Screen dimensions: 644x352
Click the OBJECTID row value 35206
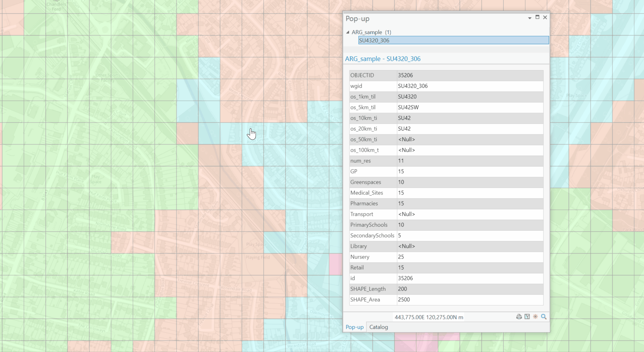[x=406, y=75]
